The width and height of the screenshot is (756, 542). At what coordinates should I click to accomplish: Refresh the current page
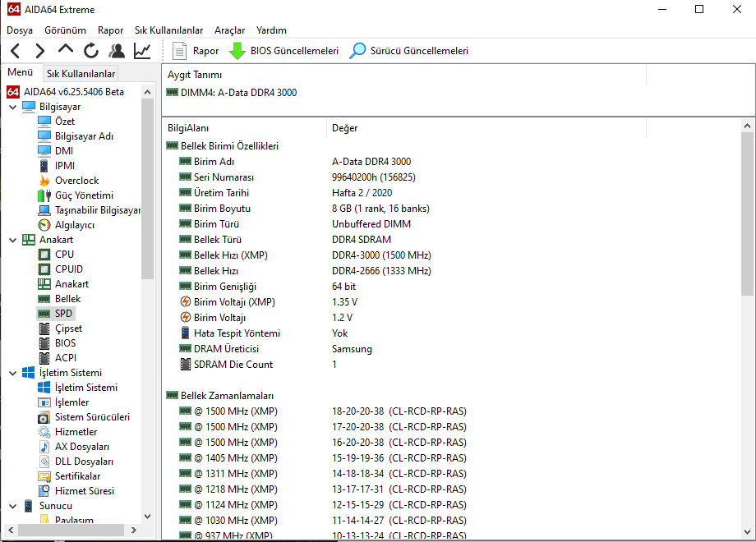pos(91,51)
